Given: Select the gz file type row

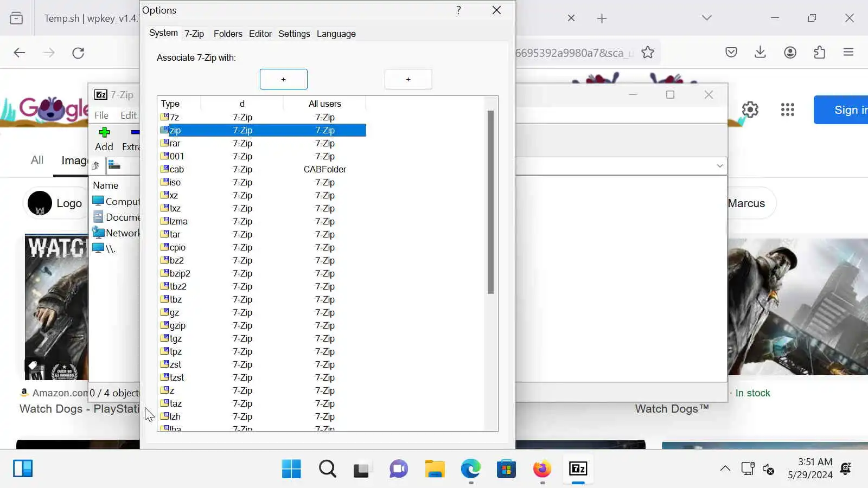Looking at the screenshot, I should [x=263, y=312].
